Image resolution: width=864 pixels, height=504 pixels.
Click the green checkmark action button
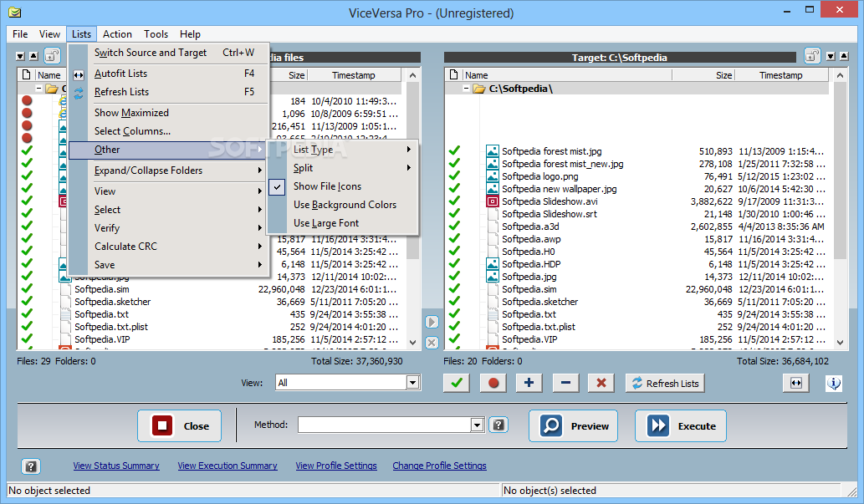point(456,383)
